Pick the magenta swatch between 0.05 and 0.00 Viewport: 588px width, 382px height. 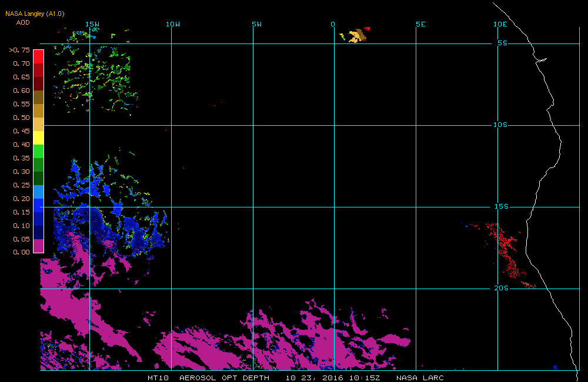coord(39,246)
